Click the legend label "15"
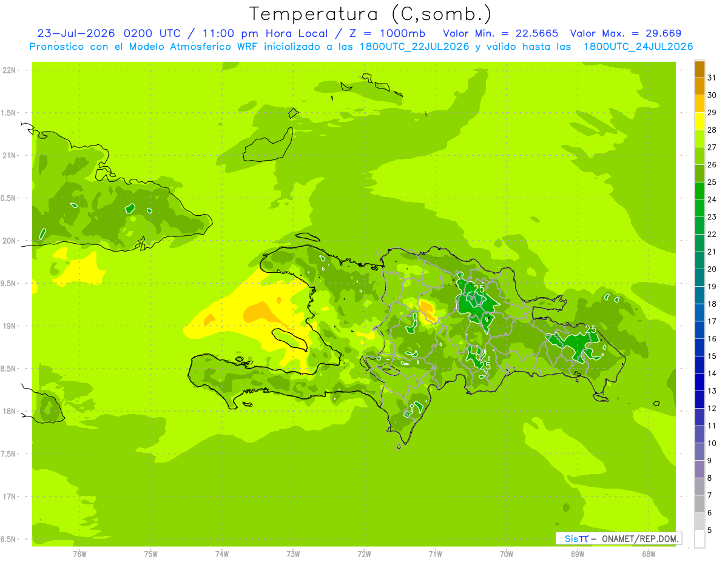 pos(712,356)
